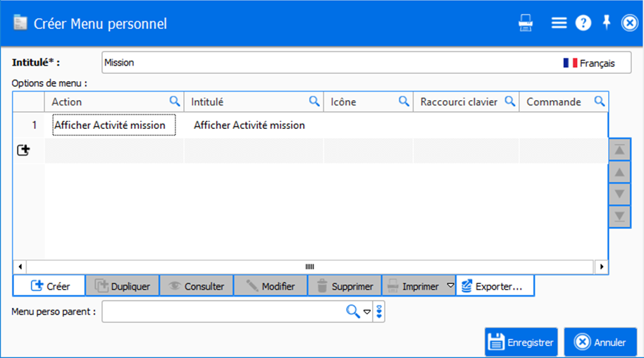Cancel with the Annuler button

click(x=600, y=342)
